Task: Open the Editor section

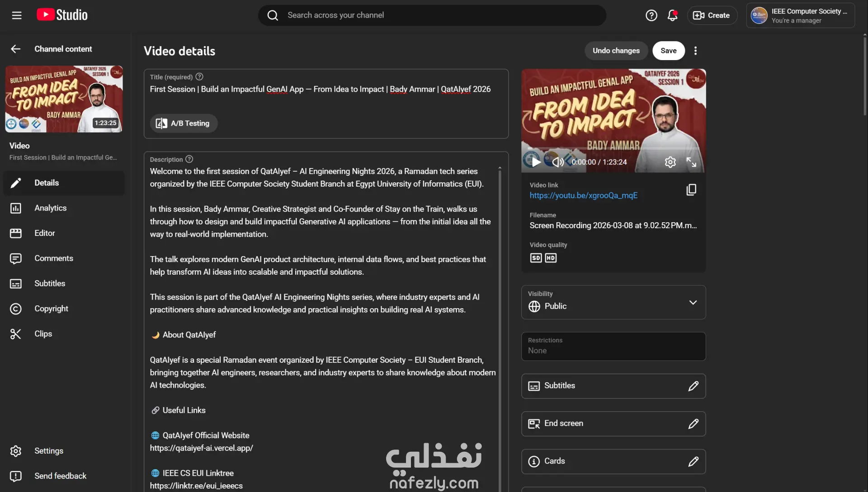Action: 64,233
